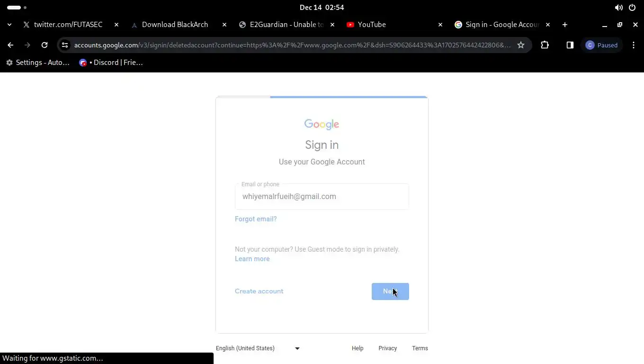Toggle the browser side panel
This screenshot has height=364, width=644.
click(x=570, y=45)
